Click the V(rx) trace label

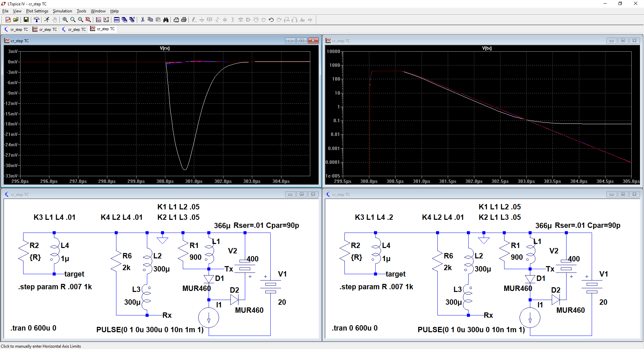tap(165, 48)
